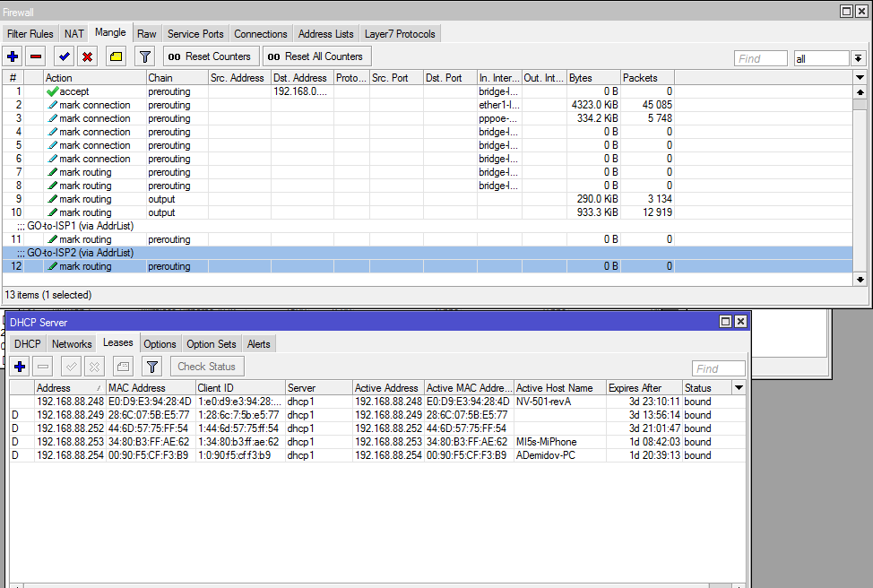Open filter funnel in Firewall toolbar
The height and width of the screenshot is (588, 873).
pos(145,56)
